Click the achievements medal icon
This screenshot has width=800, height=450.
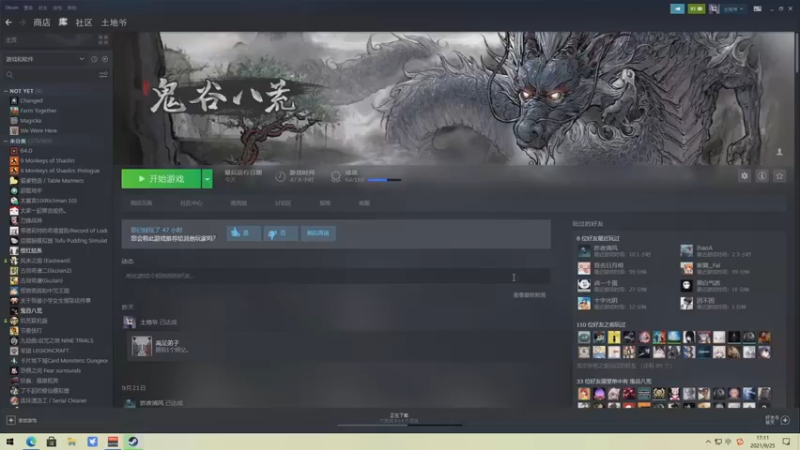click(335, 177)
